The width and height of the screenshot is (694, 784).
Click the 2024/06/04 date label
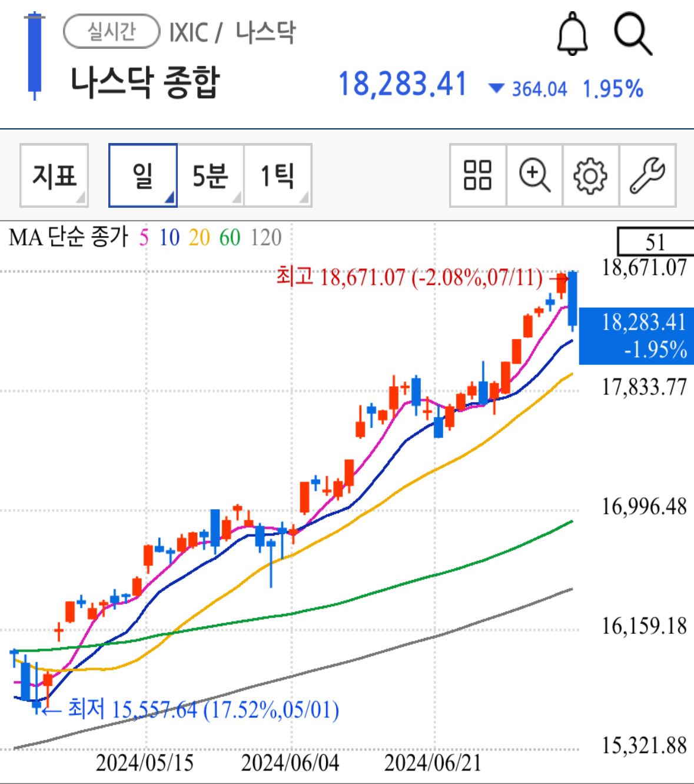pos(290,763)
